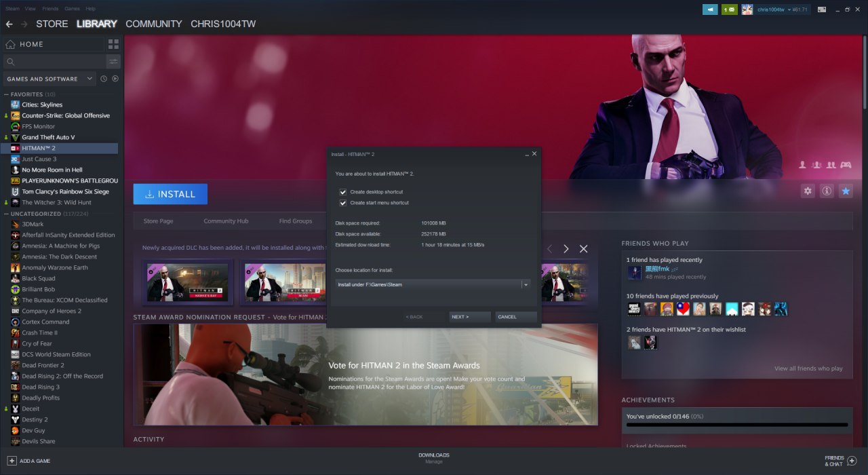
Task: Show previous DLC with left arrow
Action: pyautogui.click(x=550, y=249)
